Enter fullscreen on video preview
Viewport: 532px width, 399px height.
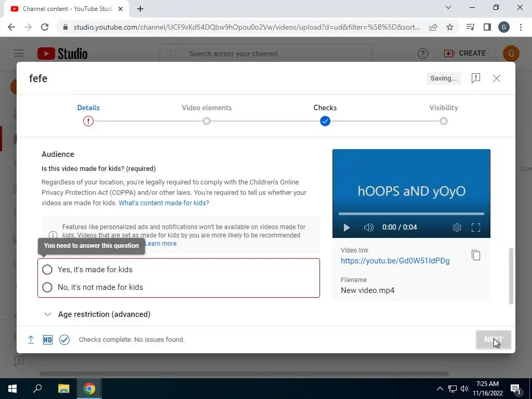(476, 228)
